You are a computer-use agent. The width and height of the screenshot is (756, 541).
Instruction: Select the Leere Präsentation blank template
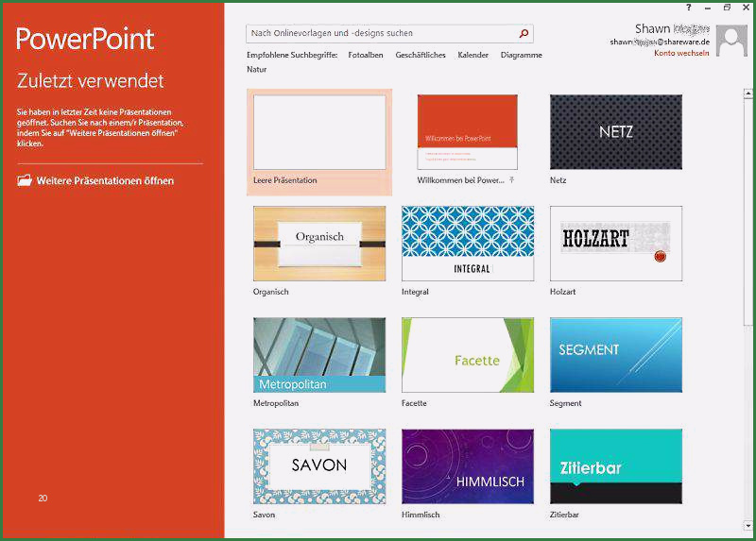click(319, 132)
